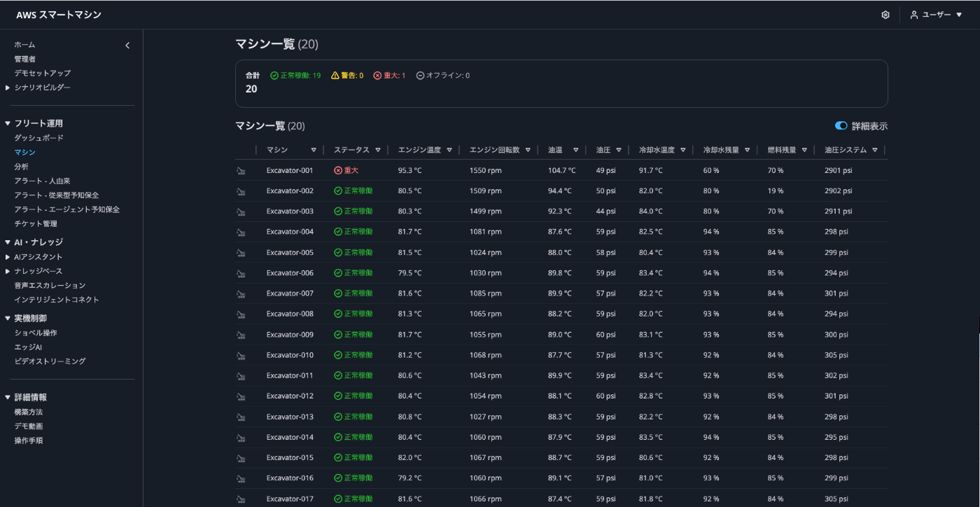980x507 pixels.
Task: Open the エンジン温度 column sort dropdown
Action: pos(449,150)
